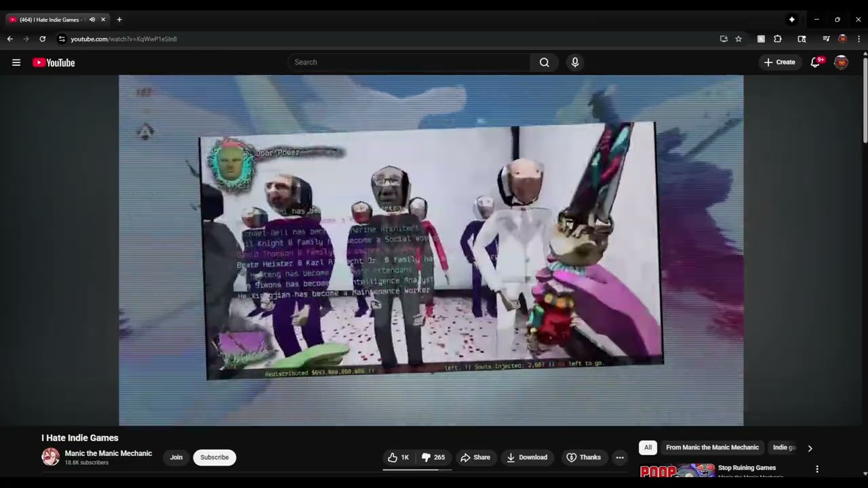This screenshot has width=868, height=488.
Task: Open Manic the Manic Mechanic channel name
Action: pyautogui.click(x=108, y=453)
